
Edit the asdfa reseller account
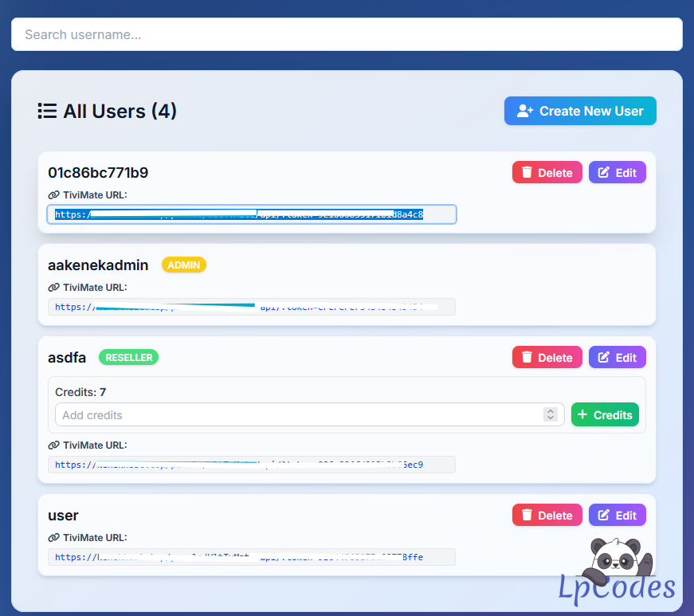point(617,358)
